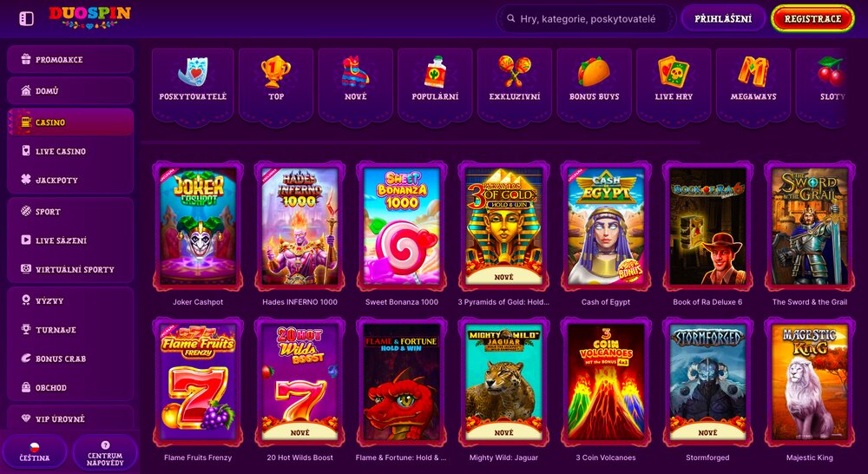Launch the Book of Ra Deluxe 6 game
868x474 pixels.
pyautogui.click(x=707, y=226)
